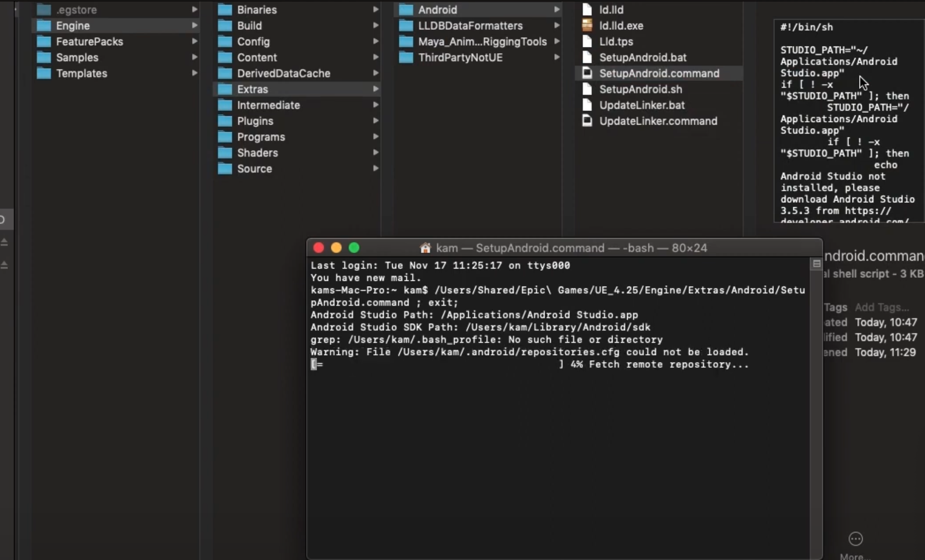Click the home icon in the Terminal title

point(425,248)
